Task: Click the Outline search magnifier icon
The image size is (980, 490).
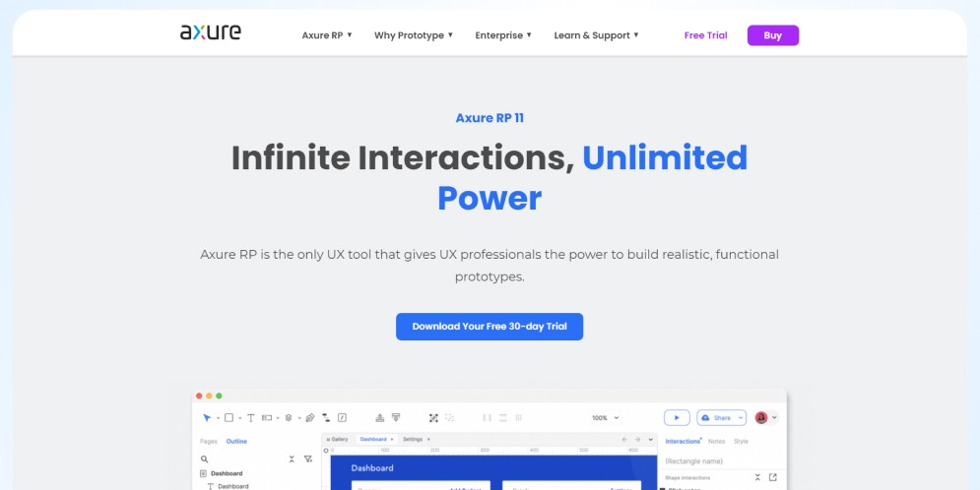Action: 204,459
